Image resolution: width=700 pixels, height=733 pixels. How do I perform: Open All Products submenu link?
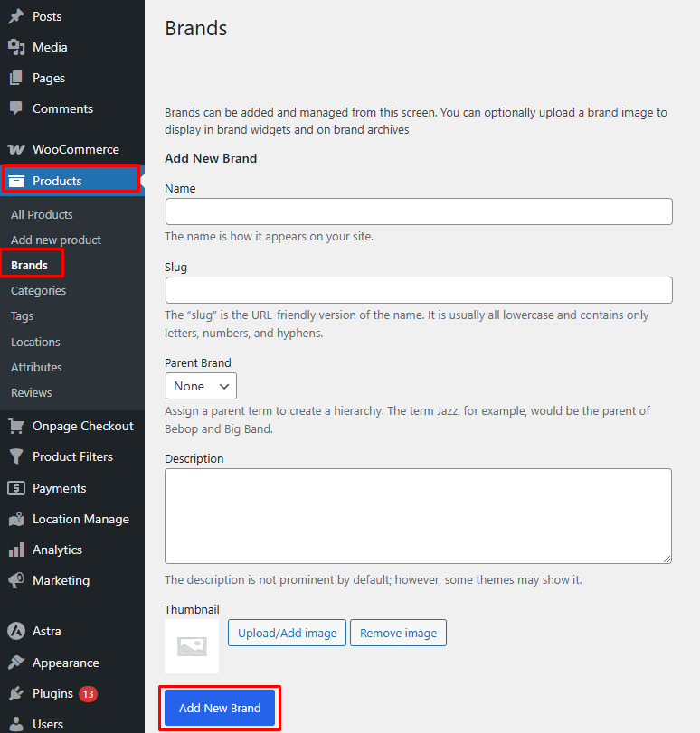pos(42,214)
